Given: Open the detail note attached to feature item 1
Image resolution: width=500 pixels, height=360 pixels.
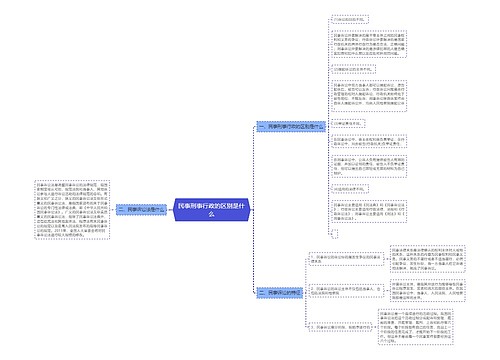Looking at the screenshot, I should tap(428, 259).
